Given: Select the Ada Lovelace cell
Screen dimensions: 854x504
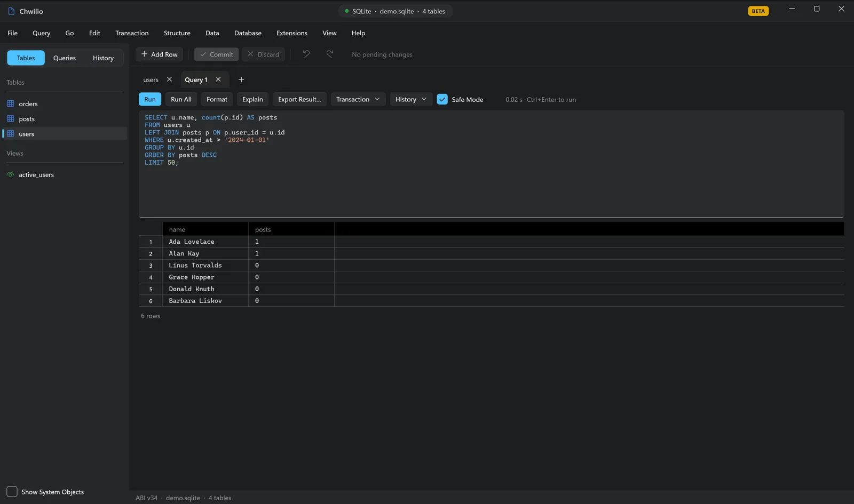Looking at the screenshot, I should (205, 242).
